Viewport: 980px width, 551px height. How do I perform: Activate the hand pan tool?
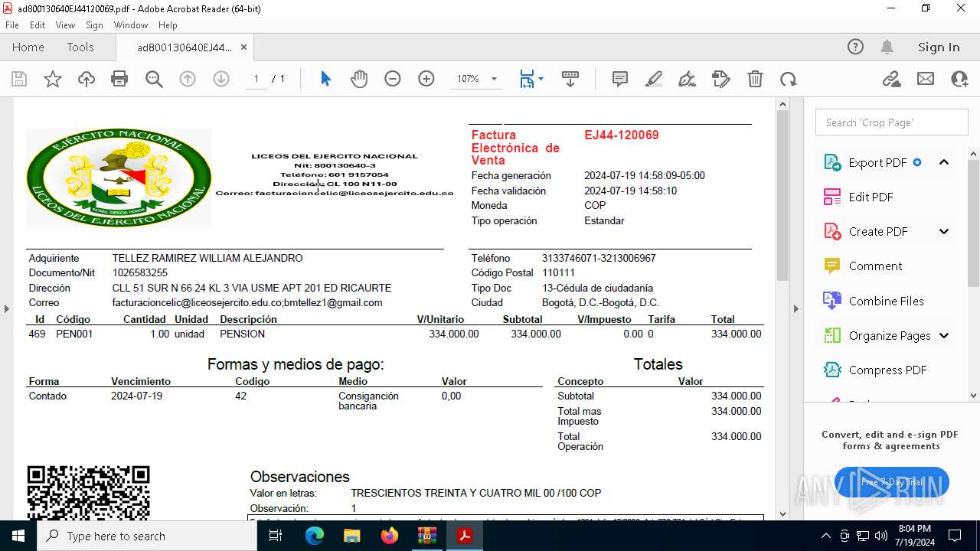359,79
